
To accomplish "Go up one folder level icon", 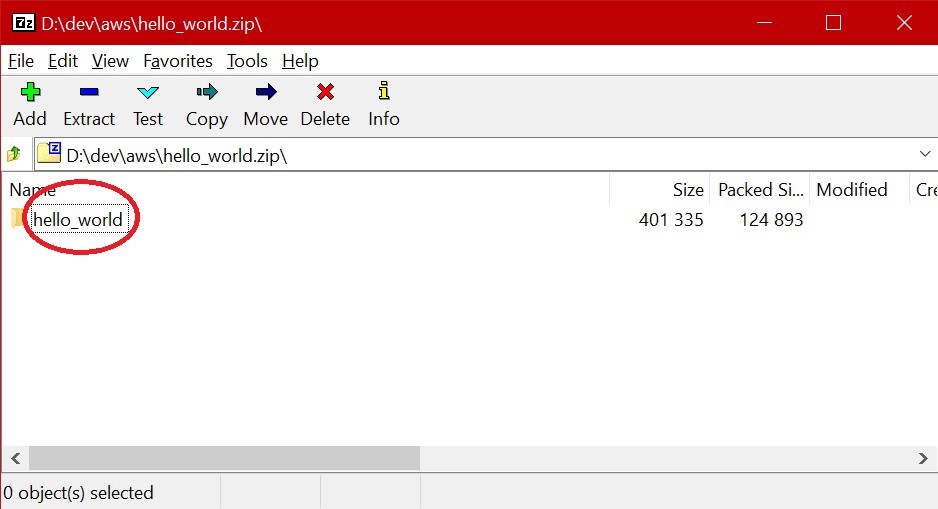I will 14,154.
